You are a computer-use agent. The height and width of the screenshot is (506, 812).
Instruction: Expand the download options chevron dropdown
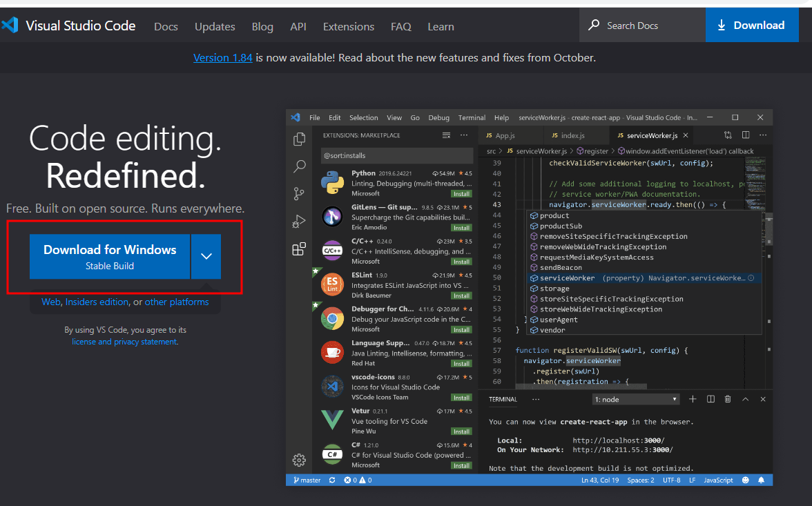(206, 256)
